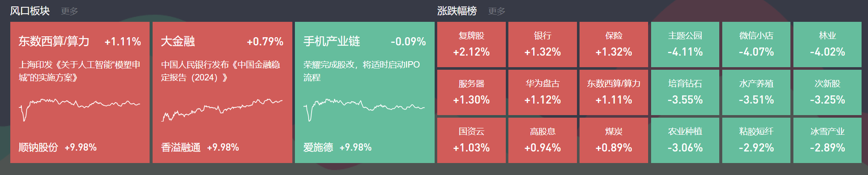
Task: Open the 水产养殖 sector tile
Action: pyautogui.click(x=756, y=92)
